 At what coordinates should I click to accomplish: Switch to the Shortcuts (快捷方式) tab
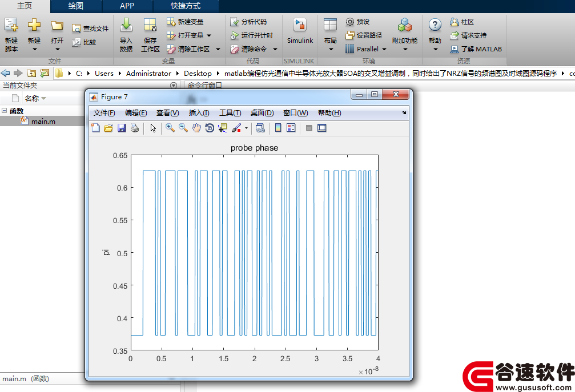(186, 6)
